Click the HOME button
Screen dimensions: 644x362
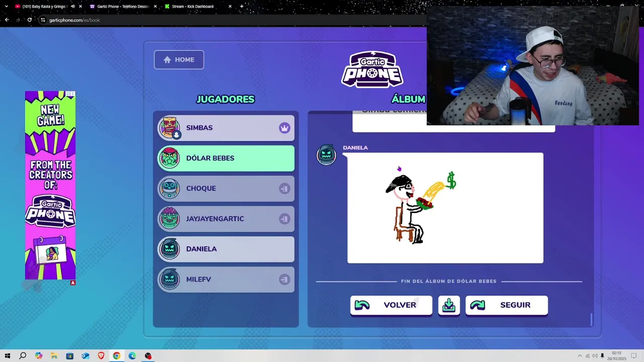[x=179, y=60]
